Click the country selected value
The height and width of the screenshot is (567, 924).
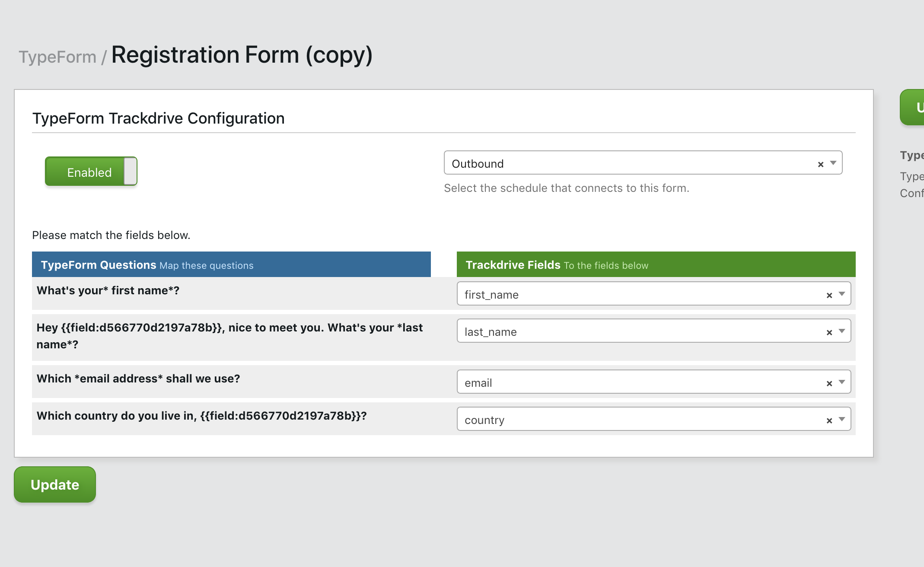(484, 420)
